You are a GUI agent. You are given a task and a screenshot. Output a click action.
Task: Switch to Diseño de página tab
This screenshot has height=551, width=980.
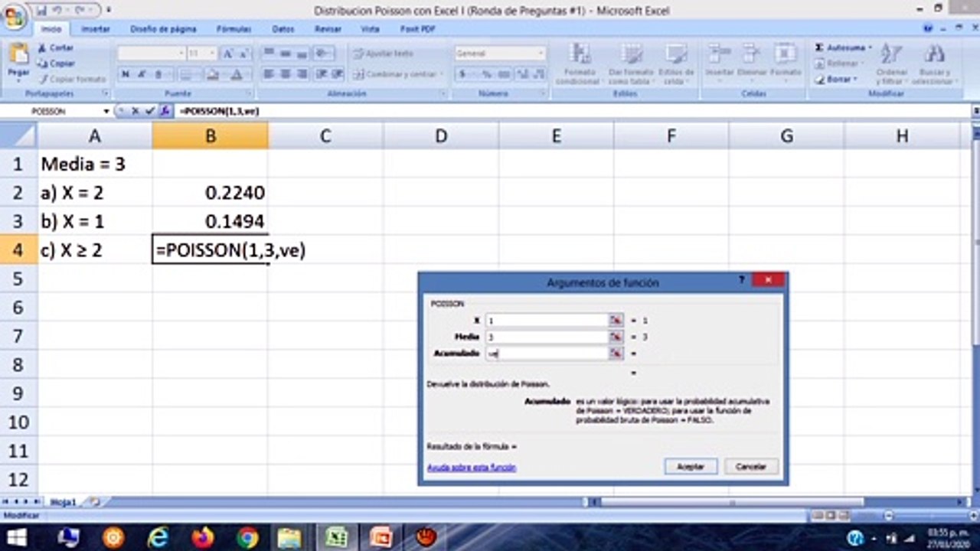tap(163, 29)
